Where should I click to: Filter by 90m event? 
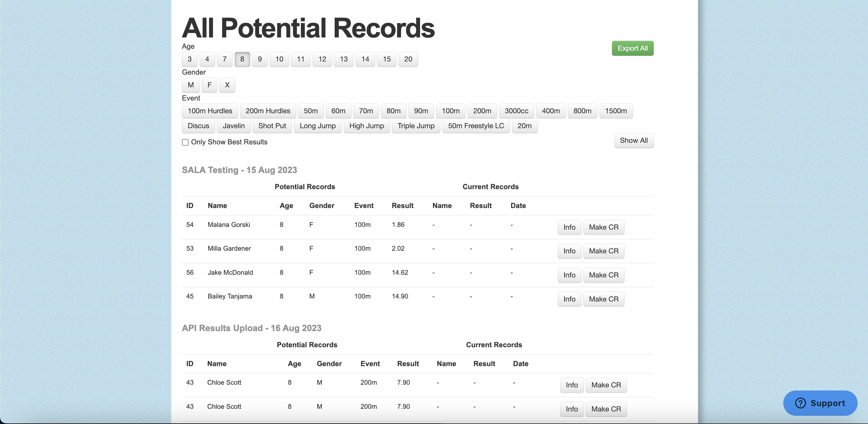pyautogui.click(x=421, y=111)
